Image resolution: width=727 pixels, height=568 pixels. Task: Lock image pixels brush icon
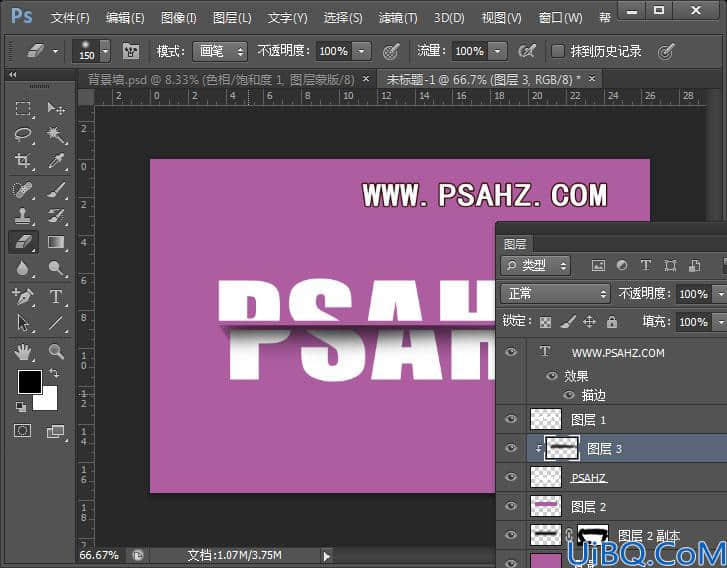click(568, 321)
